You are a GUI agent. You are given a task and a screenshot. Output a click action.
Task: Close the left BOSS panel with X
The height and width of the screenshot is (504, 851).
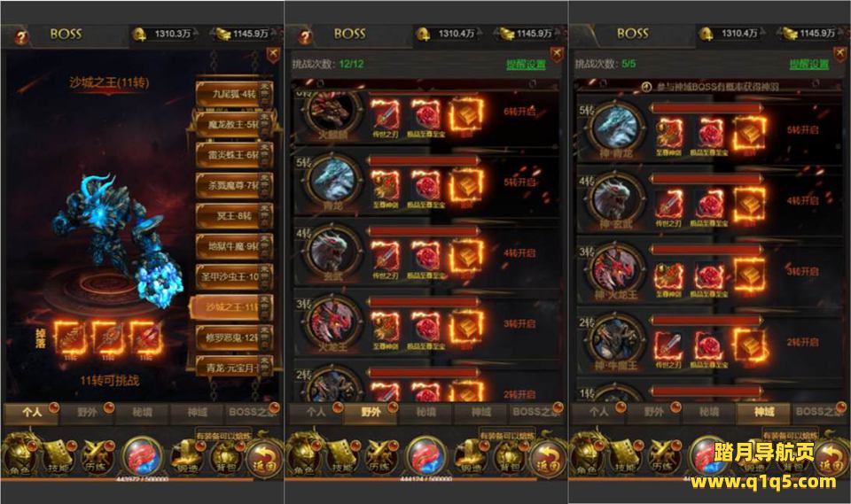pos(273,54)
